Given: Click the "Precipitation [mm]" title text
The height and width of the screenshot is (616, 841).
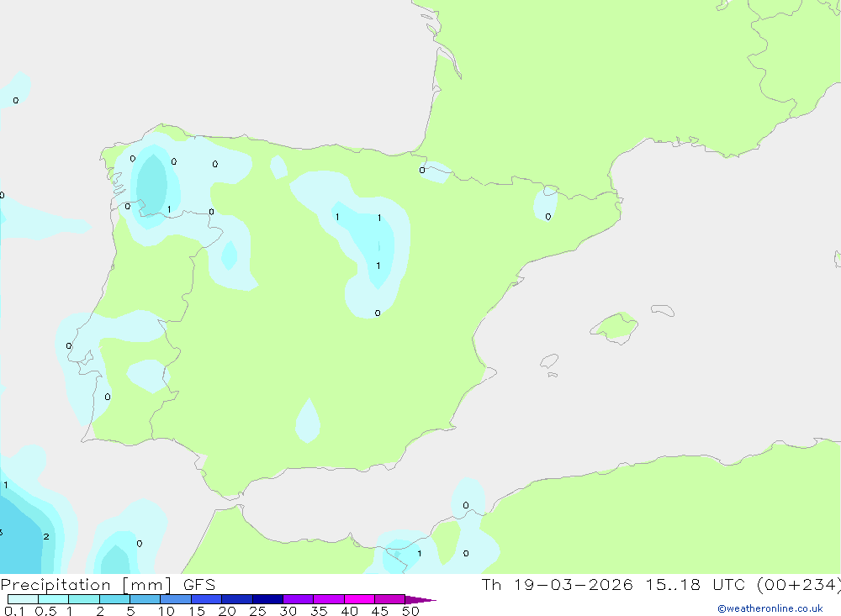Looking at the screenshot, I should [x=86, y=585].
